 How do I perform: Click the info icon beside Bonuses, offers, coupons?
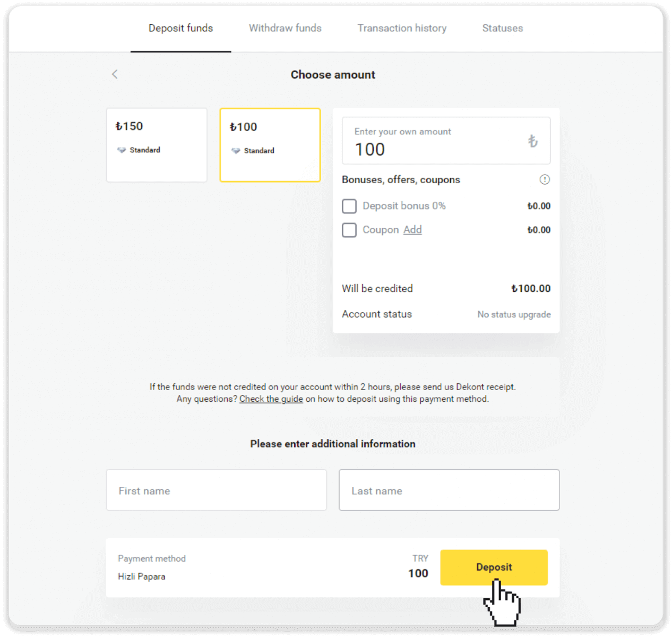[x=545, y=179]
